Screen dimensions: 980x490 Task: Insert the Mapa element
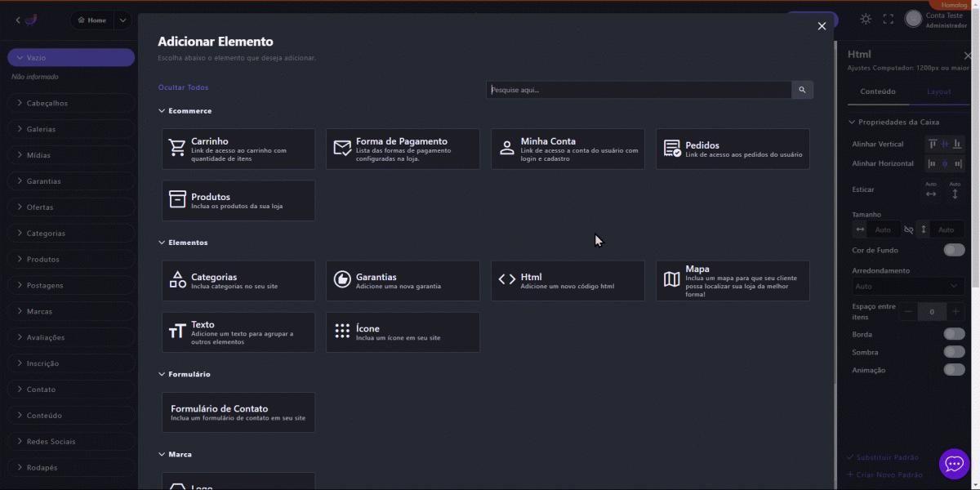coord(733,281)
